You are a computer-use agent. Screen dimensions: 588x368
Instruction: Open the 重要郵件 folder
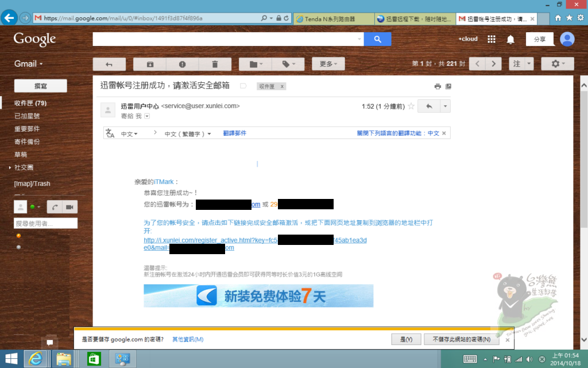pos(27,129)
